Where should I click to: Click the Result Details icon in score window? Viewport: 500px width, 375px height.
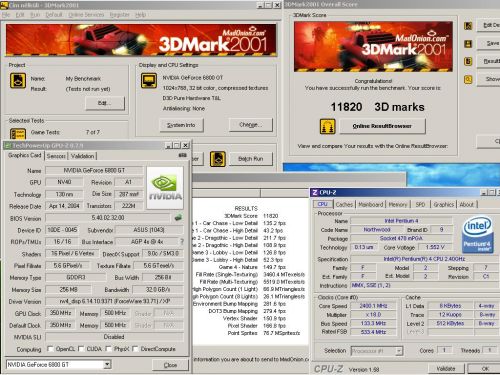click(468, 61)
